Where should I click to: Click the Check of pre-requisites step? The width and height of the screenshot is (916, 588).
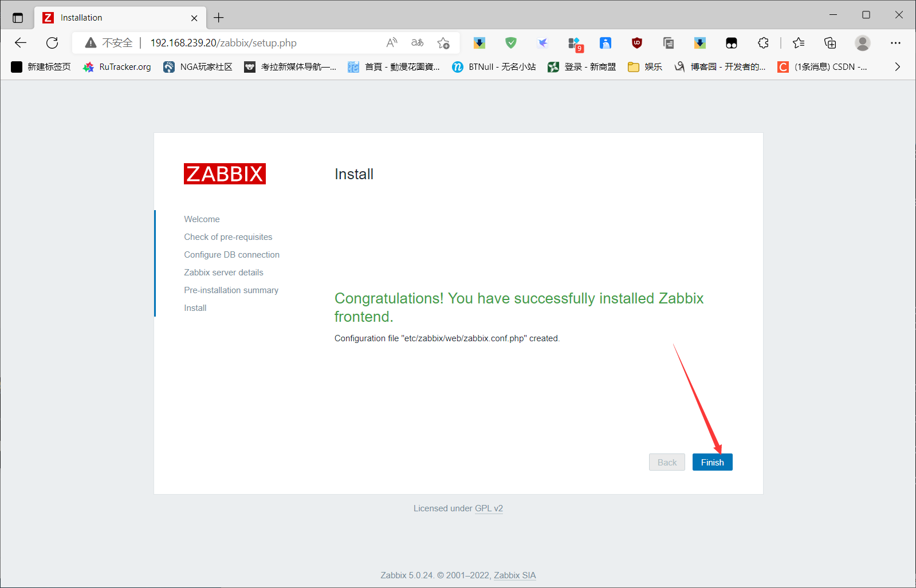click(x=228, y=237)
